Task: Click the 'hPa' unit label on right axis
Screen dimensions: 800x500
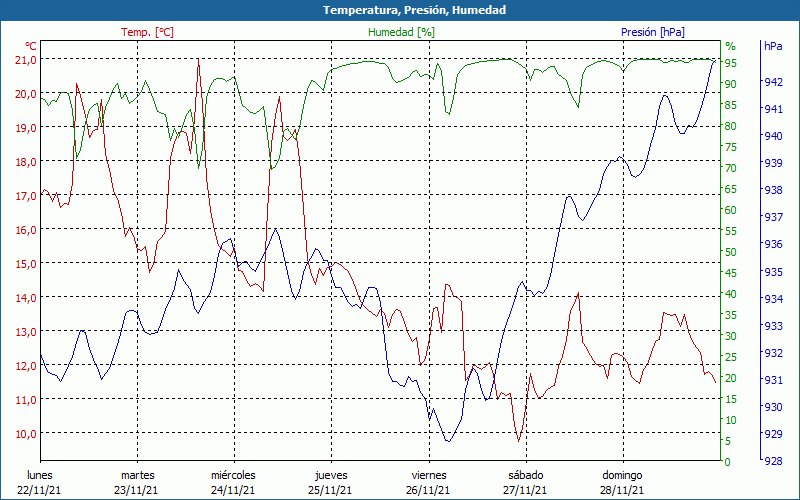Action: pos(773,46)
